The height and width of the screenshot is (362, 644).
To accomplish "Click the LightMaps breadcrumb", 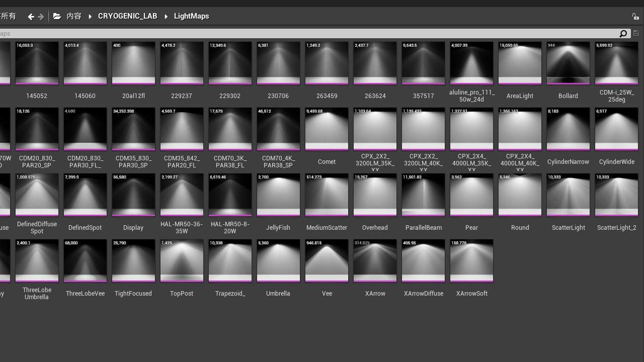I will tap(191, 17).
